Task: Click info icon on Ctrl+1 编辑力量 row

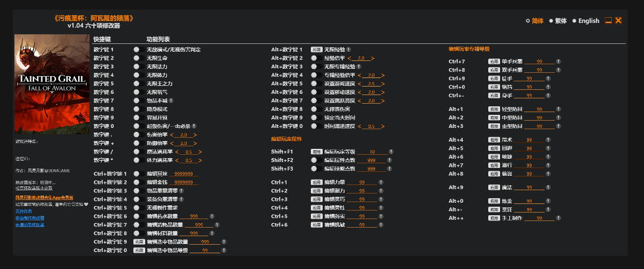Action: (381, 182)
